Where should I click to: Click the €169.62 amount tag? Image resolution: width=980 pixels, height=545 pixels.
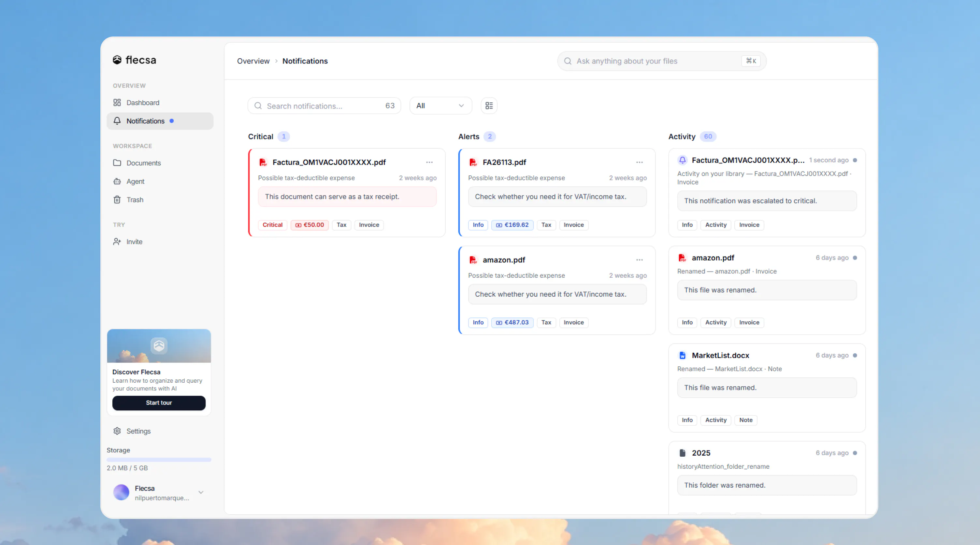pos(512,225)
